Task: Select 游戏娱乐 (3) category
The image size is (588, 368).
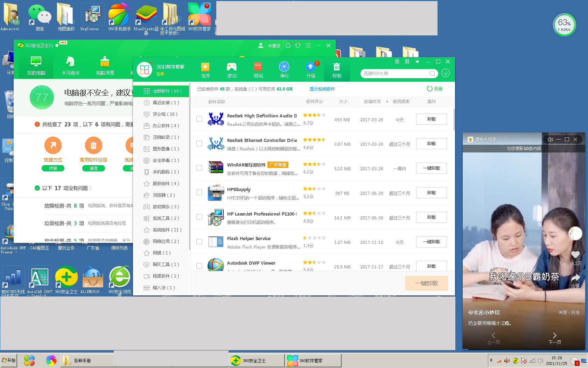Action: tap(161, 207)
